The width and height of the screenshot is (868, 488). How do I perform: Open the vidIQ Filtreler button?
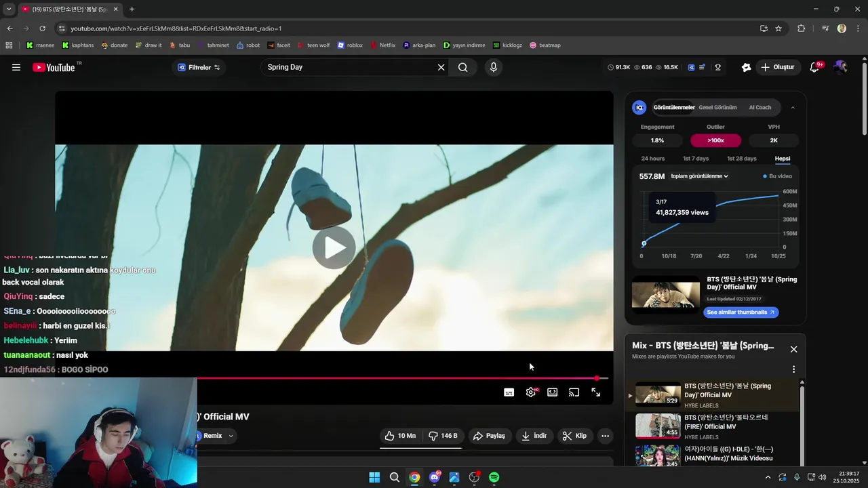coord(199,67)
